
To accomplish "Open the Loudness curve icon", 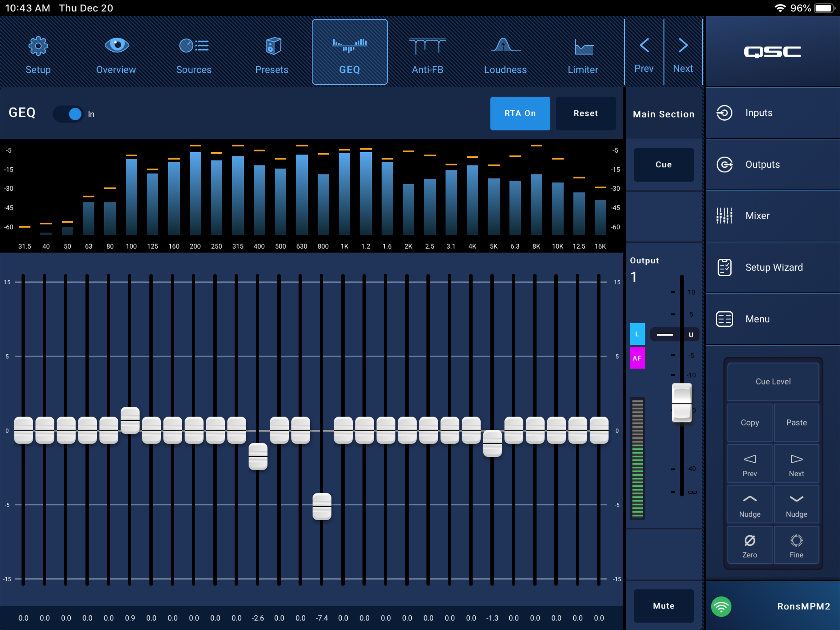I will pyautogui.click(x=505, y=46).
